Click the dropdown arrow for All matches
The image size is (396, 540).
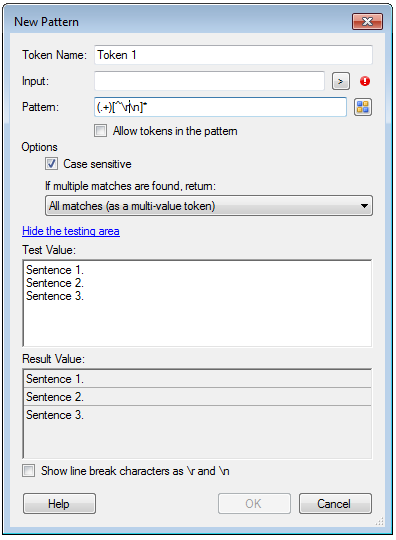[x=364, y=206]
